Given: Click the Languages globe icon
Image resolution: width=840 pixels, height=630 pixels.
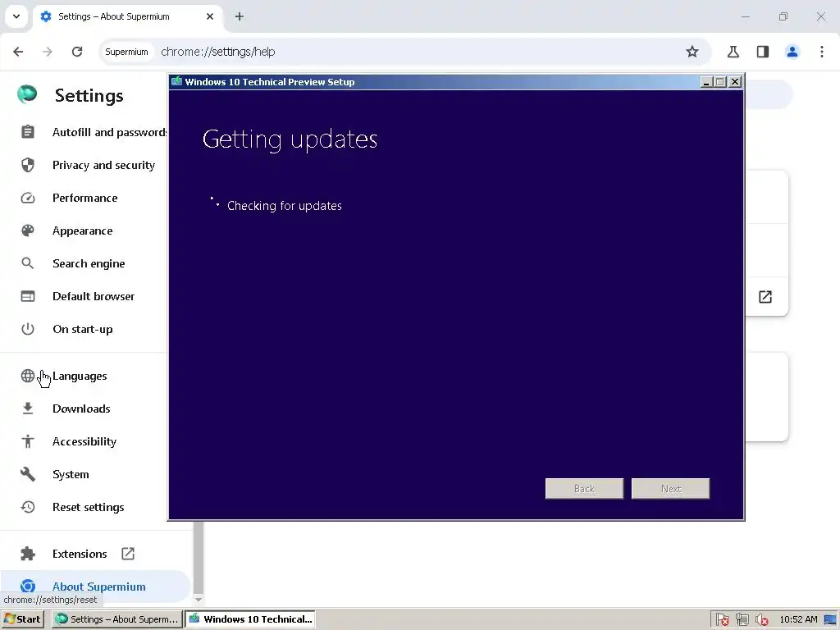Looking at the screenshot, I should click(x=28, y=376).
